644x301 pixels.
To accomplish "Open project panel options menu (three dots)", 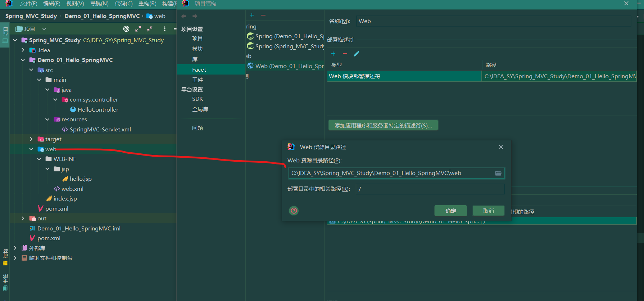I will point(165,29).
